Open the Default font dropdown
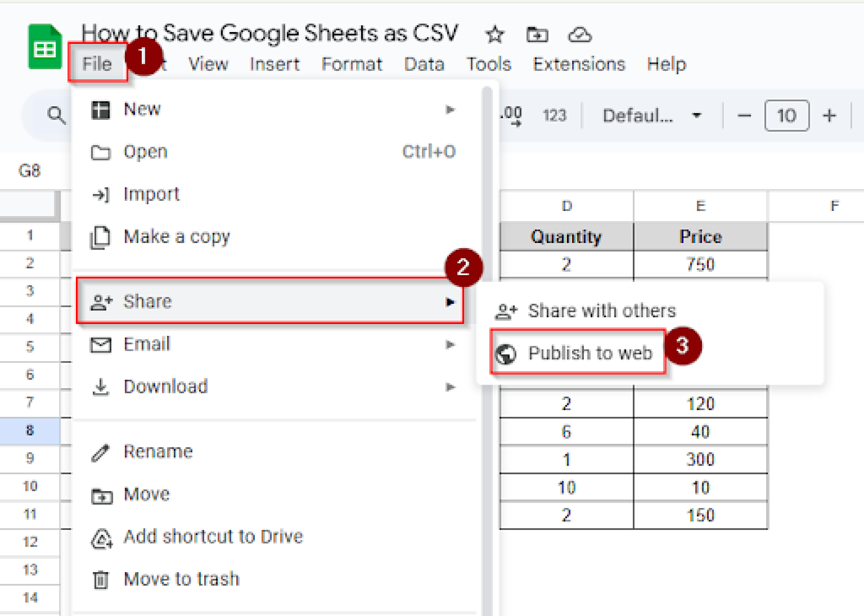 (x=650, y=116)
